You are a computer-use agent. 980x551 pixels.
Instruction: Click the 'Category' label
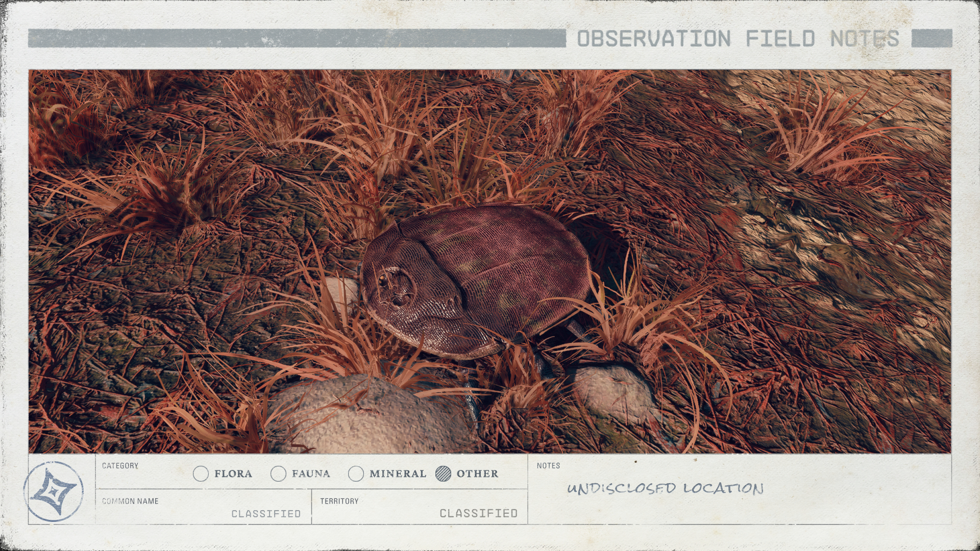coord(120,466)
